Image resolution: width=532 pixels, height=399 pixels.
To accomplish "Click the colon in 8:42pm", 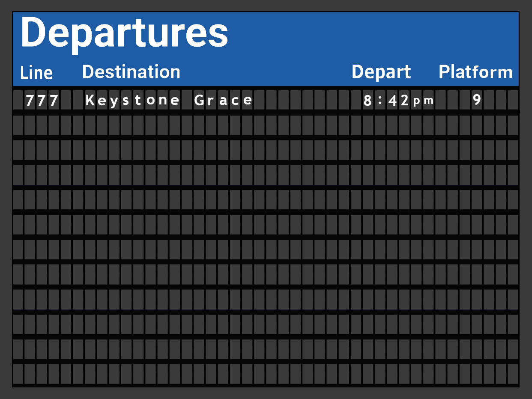I will pos(380,101).
